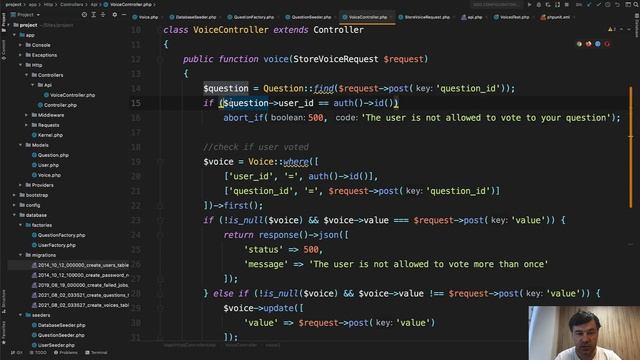Collapse the Models folder
Viewport: 640px width, 360px height.
pos(20,145)
